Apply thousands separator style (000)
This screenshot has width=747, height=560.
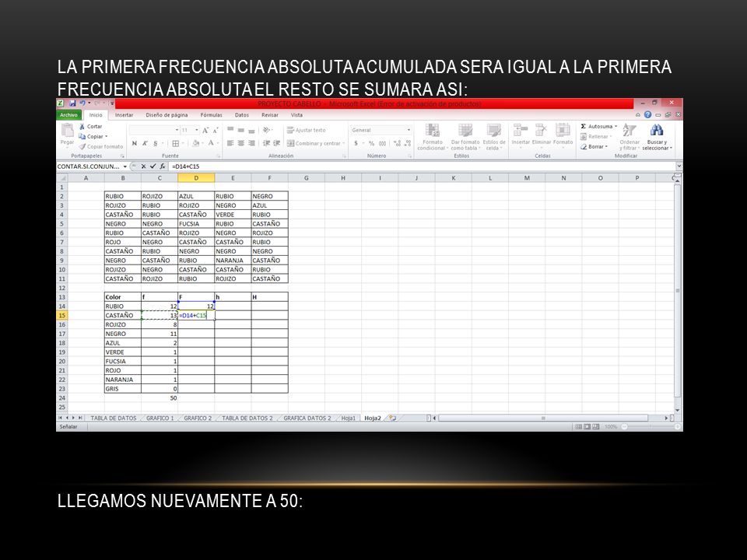[x=382, y=143]
